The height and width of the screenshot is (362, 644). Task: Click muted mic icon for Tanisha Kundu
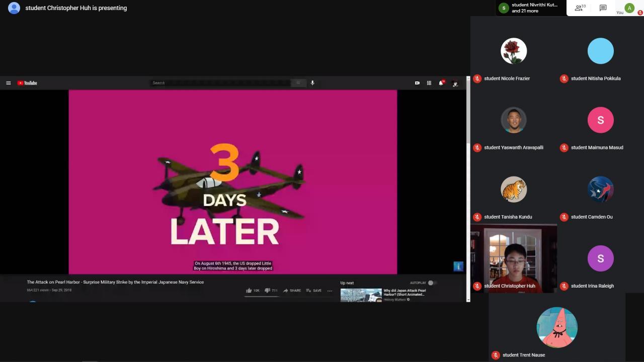click(477, 217)
